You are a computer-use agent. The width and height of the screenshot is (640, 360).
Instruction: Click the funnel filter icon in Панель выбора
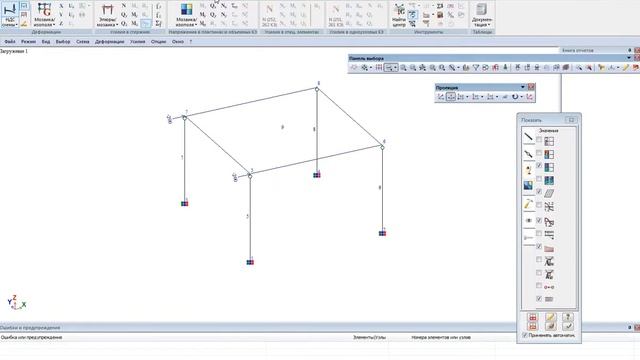point(476,68)
